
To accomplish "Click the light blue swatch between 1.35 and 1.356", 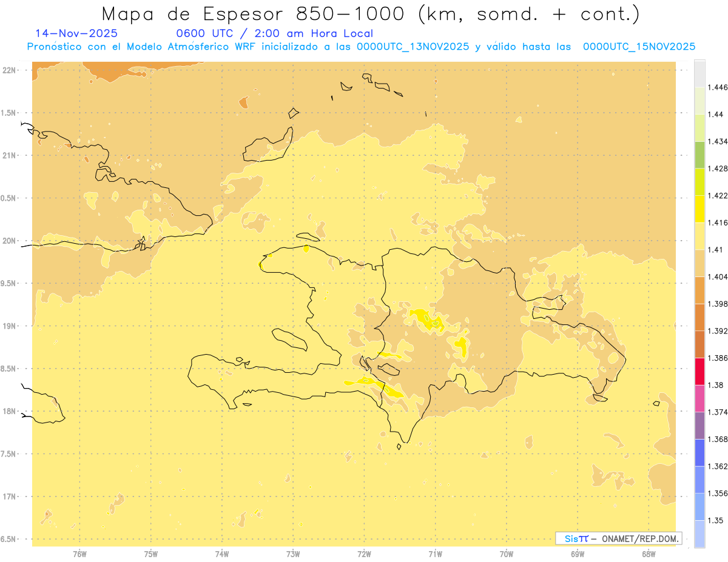I will (x=699, y=507).
